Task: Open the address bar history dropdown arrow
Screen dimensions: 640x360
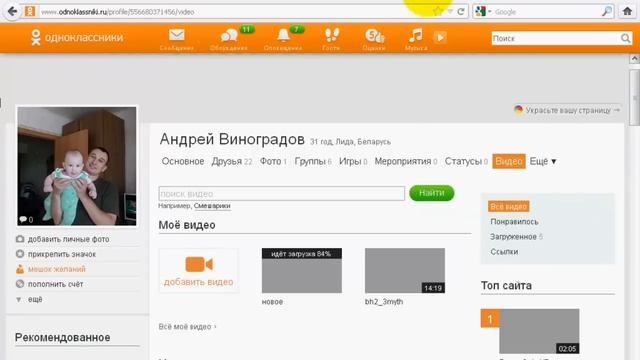Action: (x=450, y=11)
